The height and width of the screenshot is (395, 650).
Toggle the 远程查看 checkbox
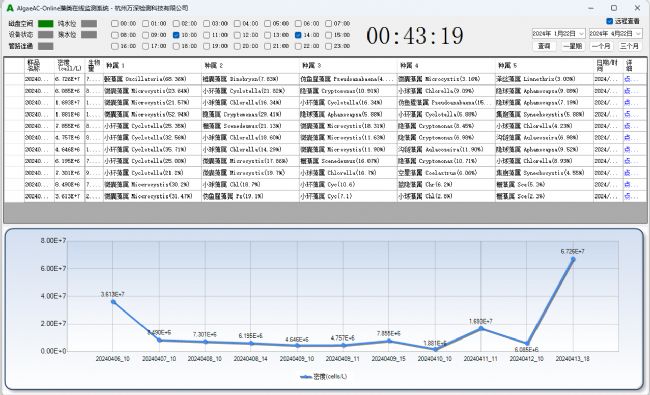tap(609, 21)
